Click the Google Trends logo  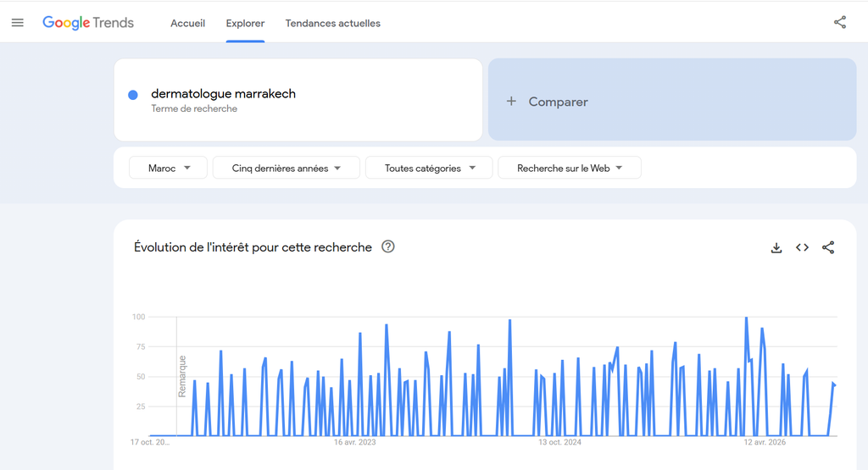point(88,23)
